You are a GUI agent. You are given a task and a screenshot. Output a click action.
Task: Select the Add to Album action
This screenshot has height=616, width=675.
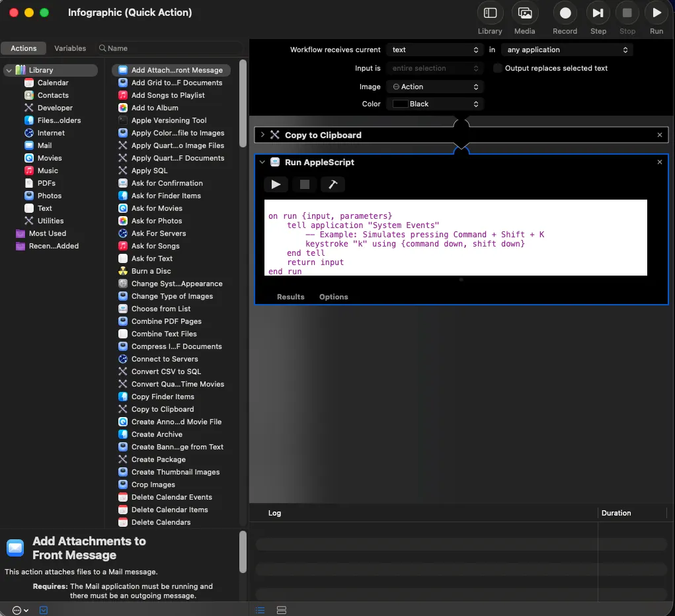[155, 108]
